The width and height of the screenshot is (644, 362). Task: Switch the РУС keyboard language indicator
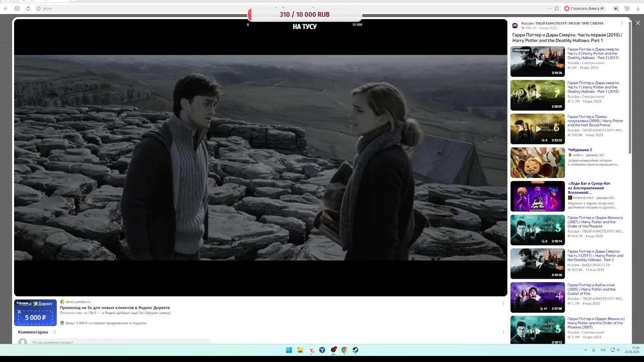603,350
